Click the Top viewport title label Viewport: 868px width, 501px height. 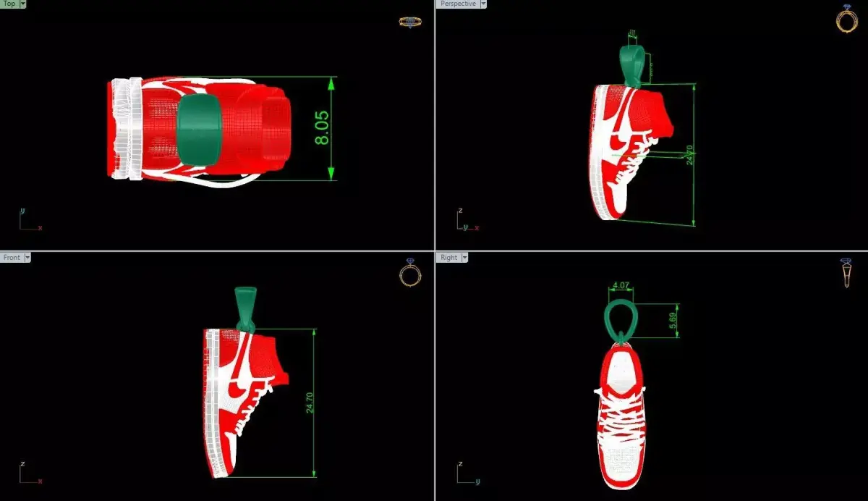(x=10, y=4)
